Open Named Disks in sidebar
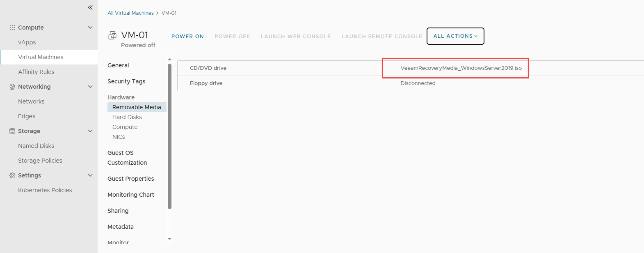The height and width of the screenshot is (253, 644). (x=36, y=146)
